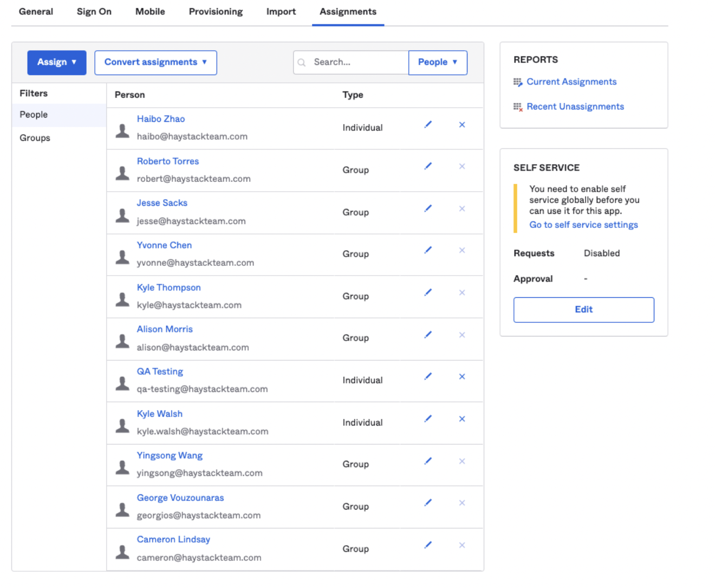Image resolution: width=715 pixels, height=588 pixels.
Task: Switch to the Provisioning tab
Action: pos(216,11)
